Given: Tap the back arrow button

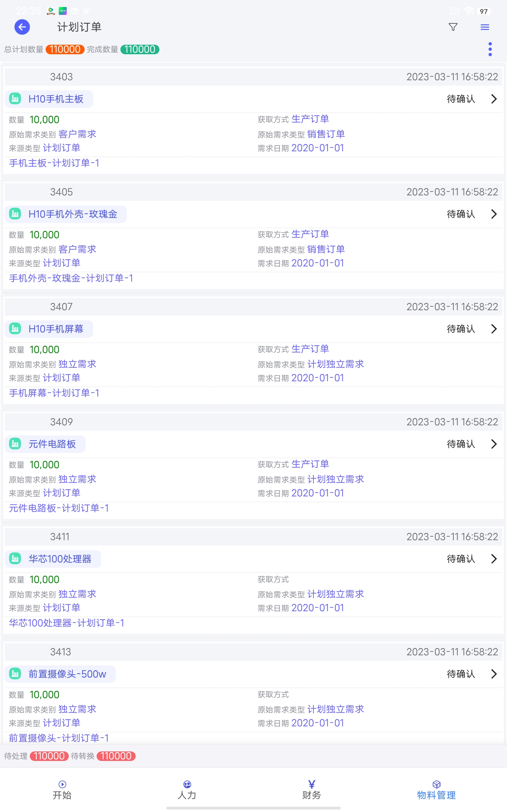Looking at the screenshot, I should point(22,27).
